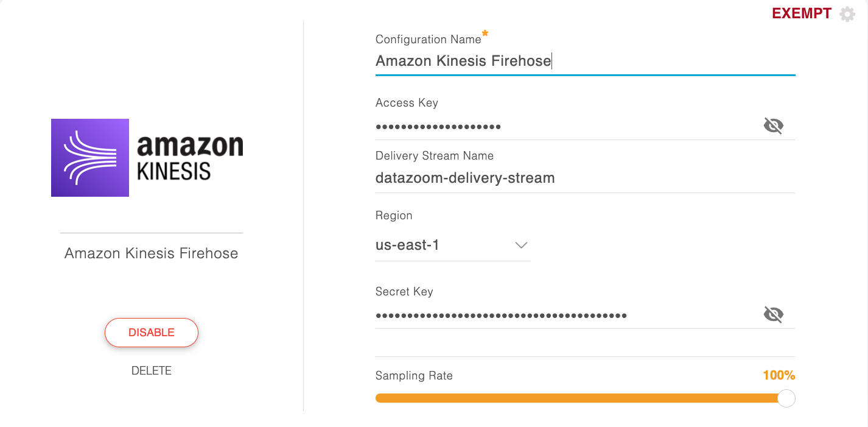
Task: Open settings via the gear icon
Action: pos(847,13)
